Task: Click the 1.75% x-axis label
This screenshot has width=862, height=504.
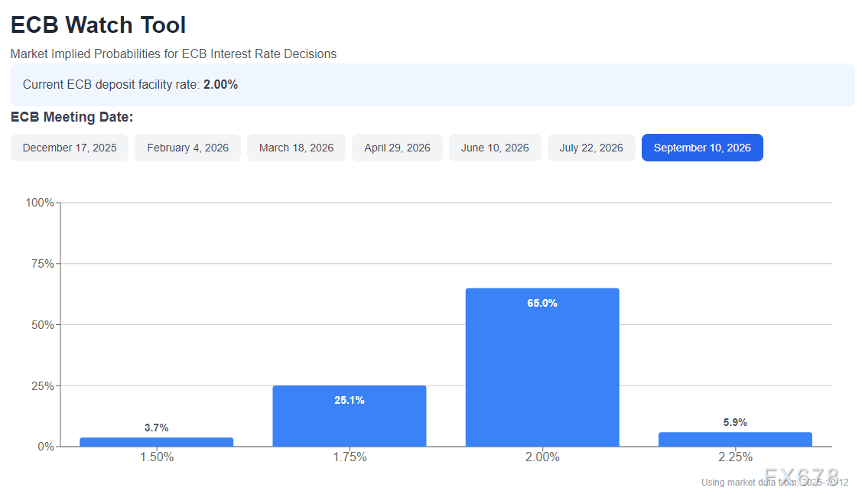Action: (x=349, y=457)
